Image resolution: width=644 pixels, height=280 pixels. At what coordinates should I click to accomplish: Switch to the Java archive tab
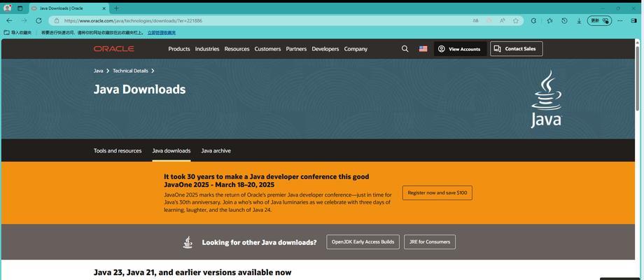pyautogui.click(x=216, y=150)
